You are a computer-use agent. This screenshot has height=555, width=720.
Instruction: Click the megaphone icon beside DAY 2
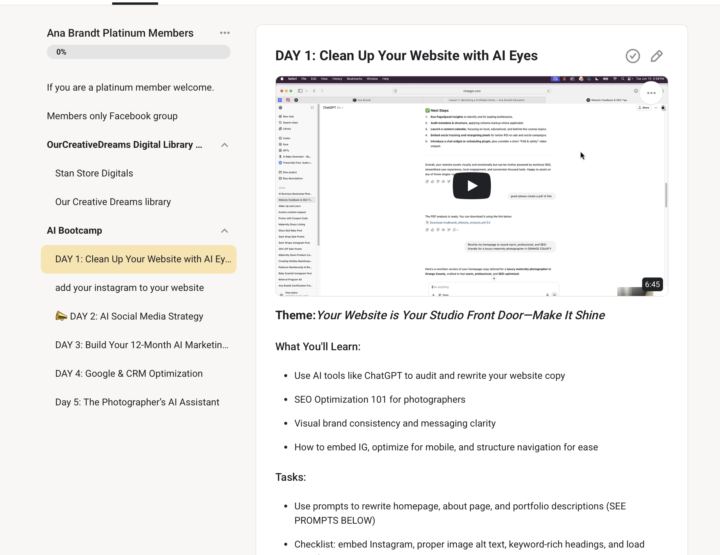click(x=61, y=316)
